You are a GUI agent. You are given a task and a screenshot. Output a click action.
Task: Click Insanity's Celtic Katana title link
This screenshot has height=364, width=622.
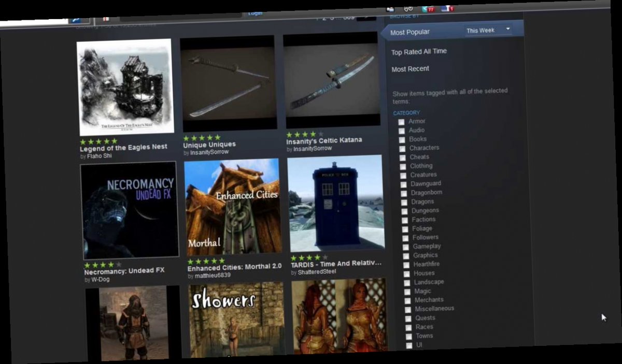tap(324, 140)
